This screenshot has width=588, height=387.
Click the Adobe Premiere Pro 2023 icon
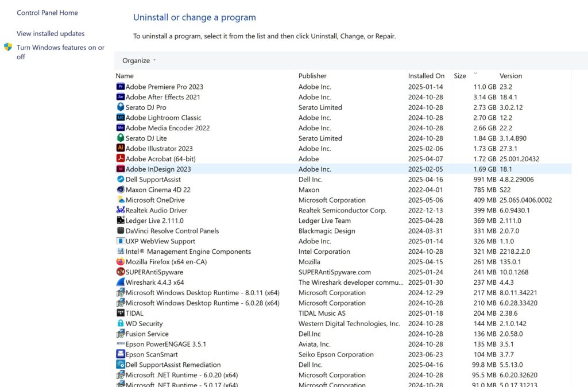pos(121,87)
